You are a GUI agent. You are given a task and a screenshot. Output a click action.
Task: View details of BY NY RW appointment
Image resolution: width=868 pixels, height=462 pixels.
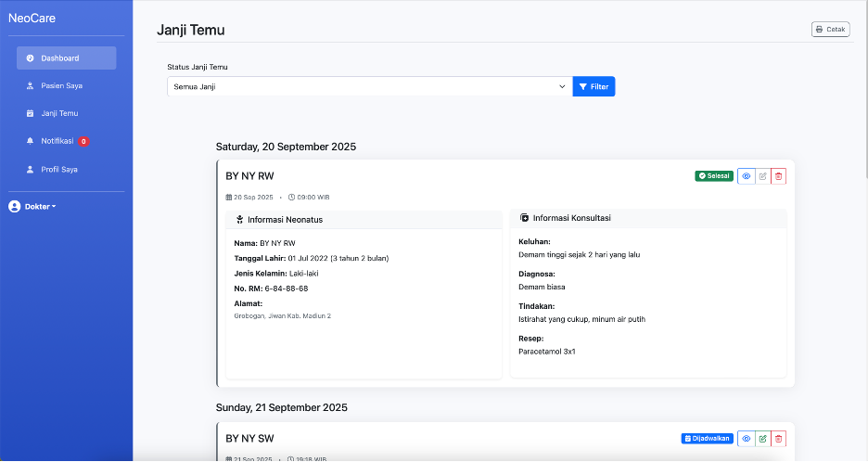(747, 176)
